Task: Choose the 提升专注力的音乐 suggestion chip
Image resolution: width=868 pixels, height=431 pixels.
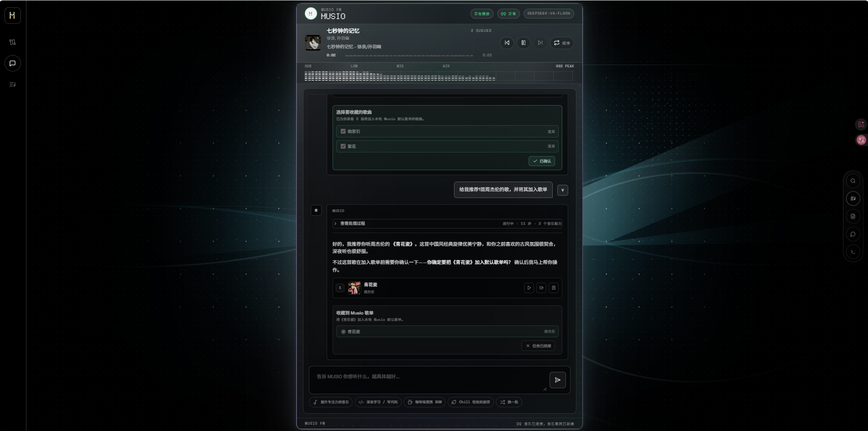Action: pyautogui.click(x=331, y=402)
